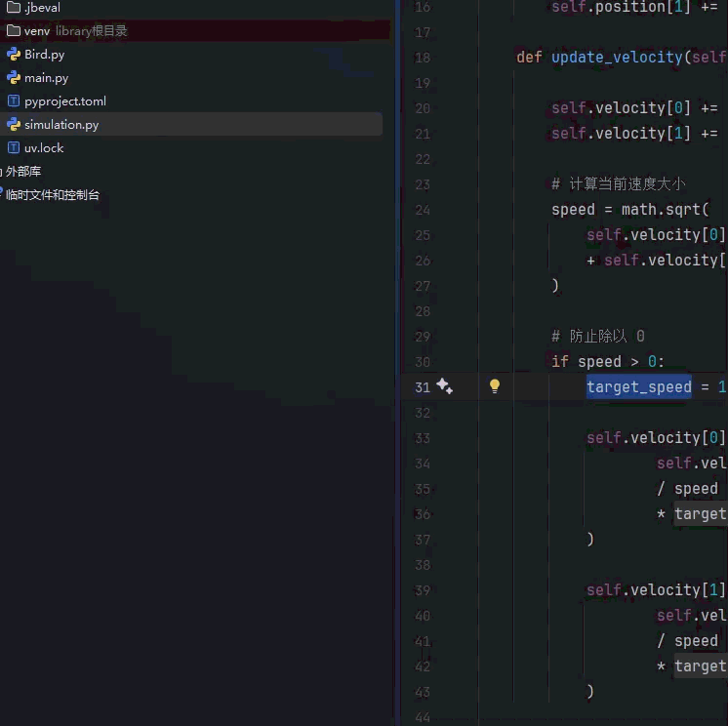The height and width of the screenshot is (726, 728).
Task: Expand the 外部库 node
Action: 23,172
